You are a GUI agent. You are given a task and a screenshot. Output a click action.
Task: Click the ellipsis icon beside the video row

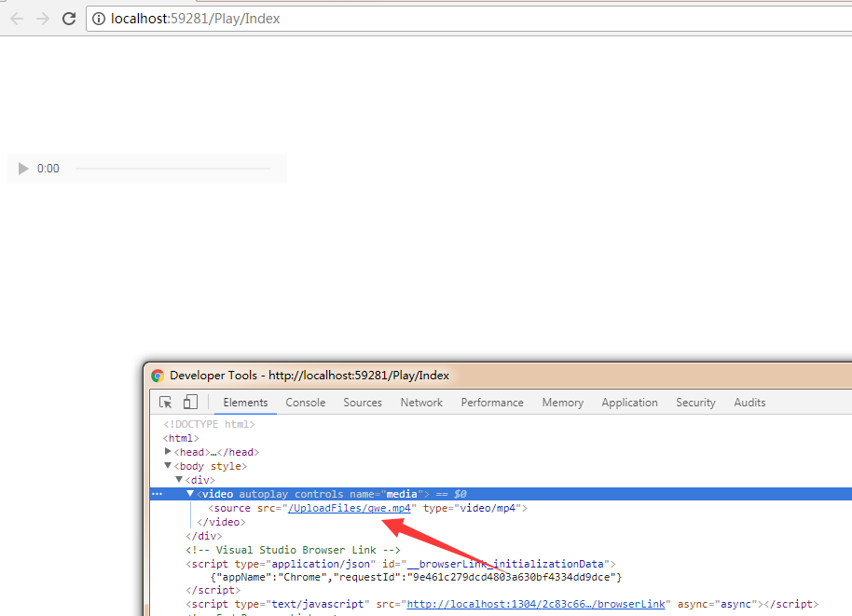point(157,494)
